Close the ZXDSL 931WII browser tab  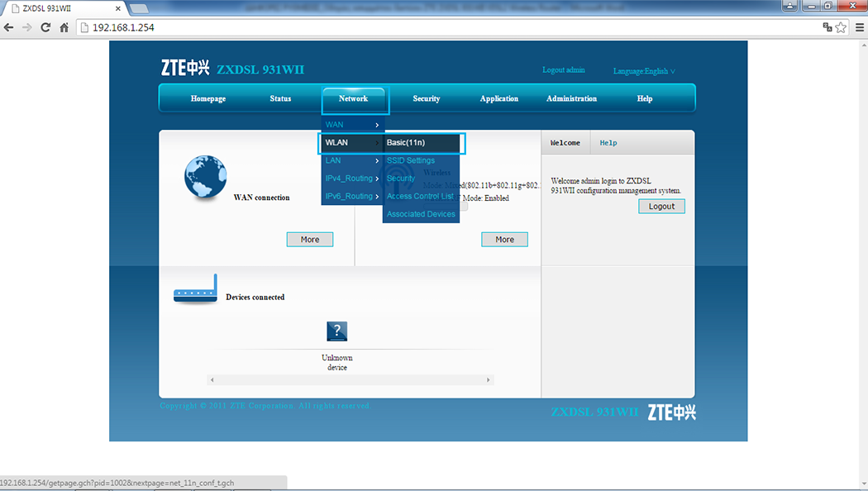click(x=118, y=8)
